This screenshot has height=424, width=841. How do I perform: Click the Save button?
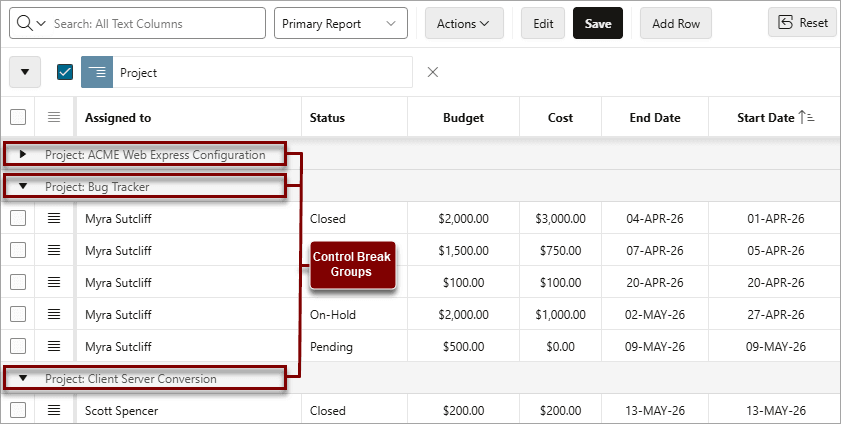coord(597,24)
